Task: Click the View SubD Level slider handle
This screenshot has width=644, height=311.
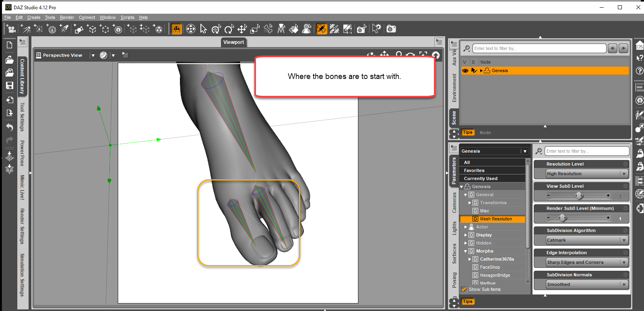Action: coord(579,196)
